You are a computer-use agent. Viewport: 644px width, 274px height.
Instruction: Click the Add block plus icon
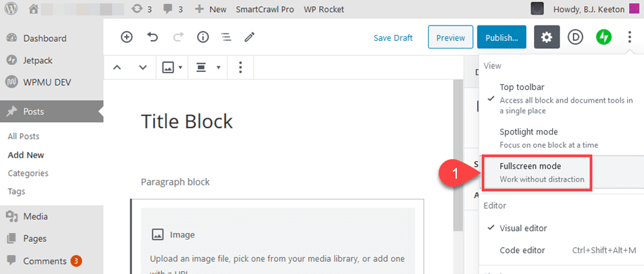coord(127,37)
